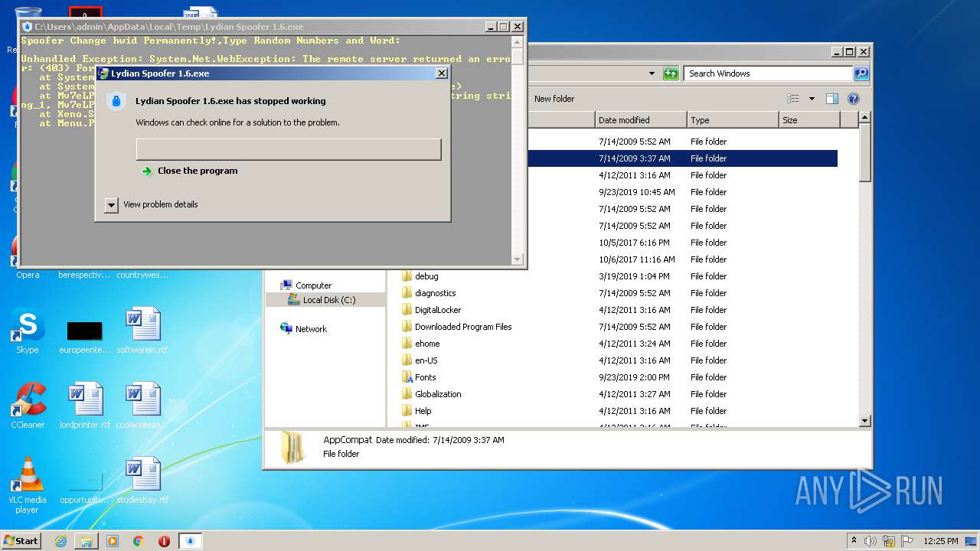Open Skype desktop shortcut
The height and width of the screenshot is (551, 980).
pyautogui.click(x=28, y=331)
